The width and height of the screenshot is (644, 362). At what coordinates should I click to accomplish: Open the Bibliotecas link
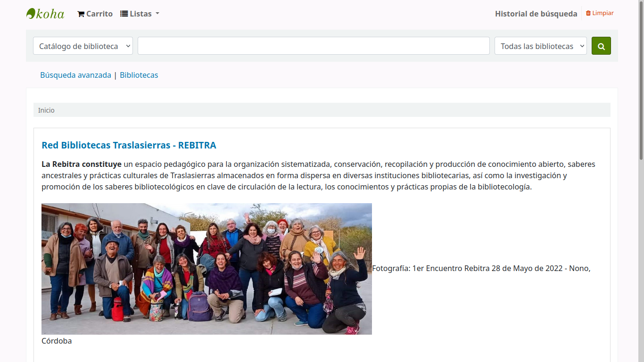click(x=139, y=75)
